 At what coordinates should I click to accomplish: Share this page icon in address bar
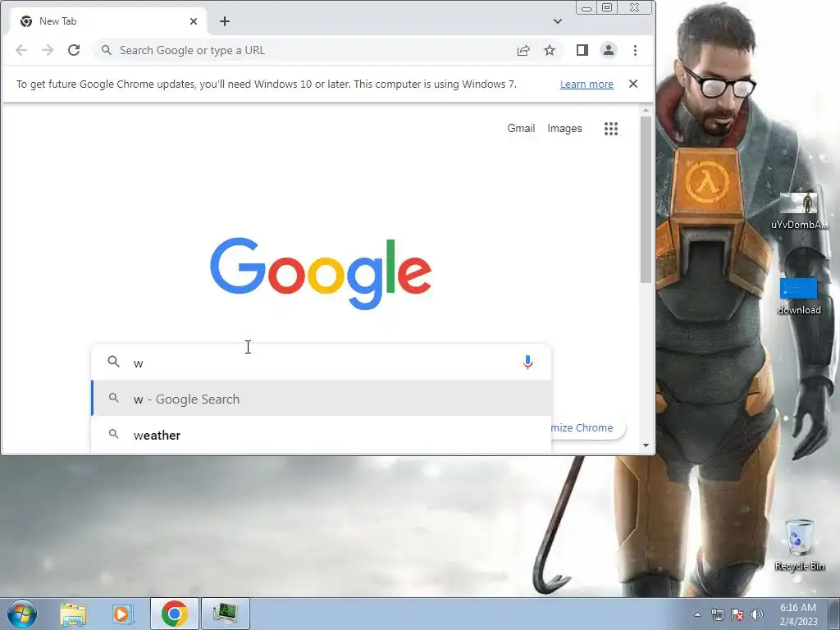(x=523, y=50)
